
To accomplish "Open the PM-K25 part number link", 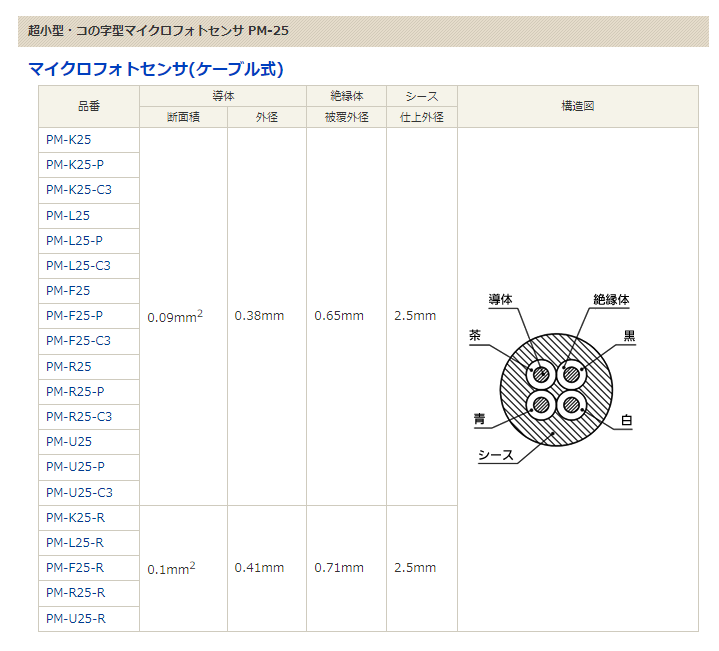I will [68, 140].
